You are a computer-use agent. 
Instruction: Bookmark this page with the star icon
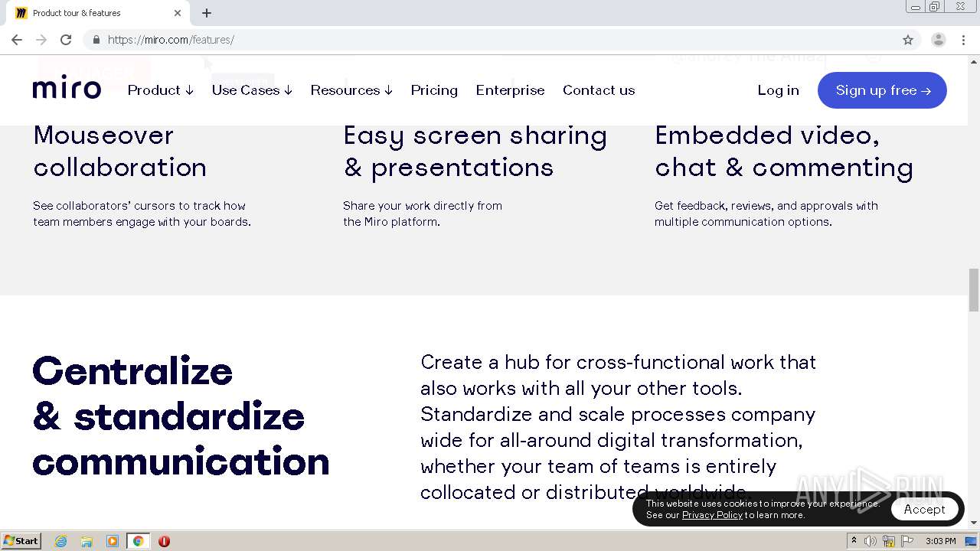coord(908,40)
